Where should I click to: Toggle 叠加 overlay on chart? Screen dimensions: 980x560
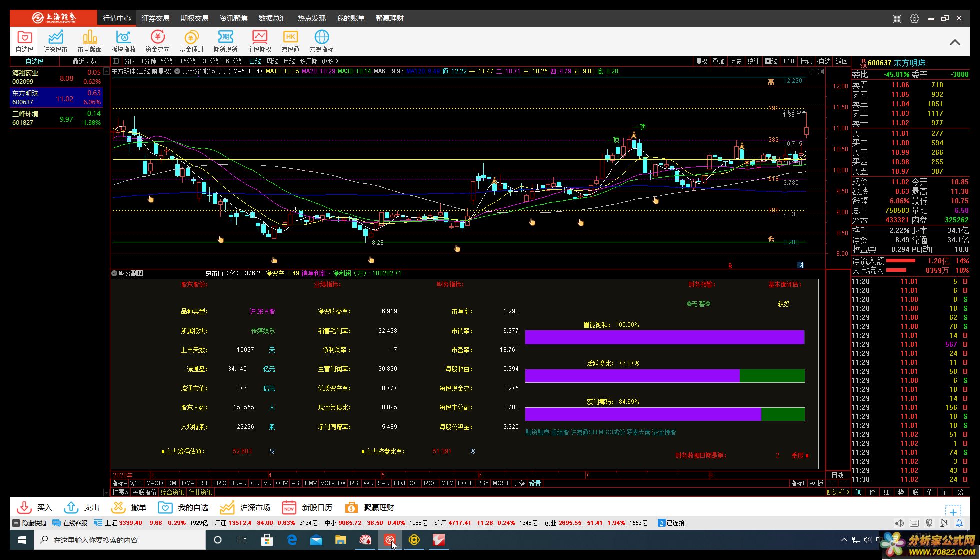pyautogui.click(x=718, y=61)
